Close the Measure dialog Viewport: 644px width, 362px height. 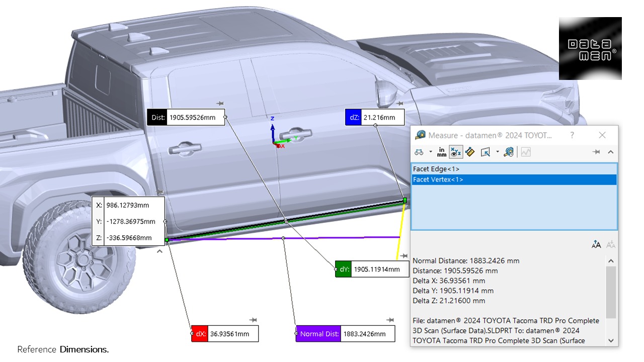[x=602, y=135]
